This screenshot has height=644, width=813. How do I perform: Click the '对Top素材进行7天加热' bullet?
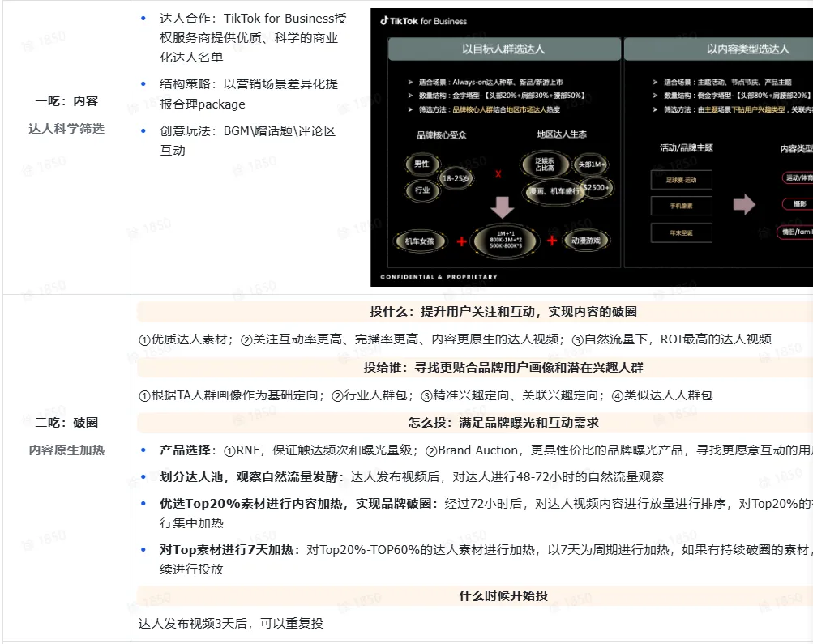coord(486,560)
